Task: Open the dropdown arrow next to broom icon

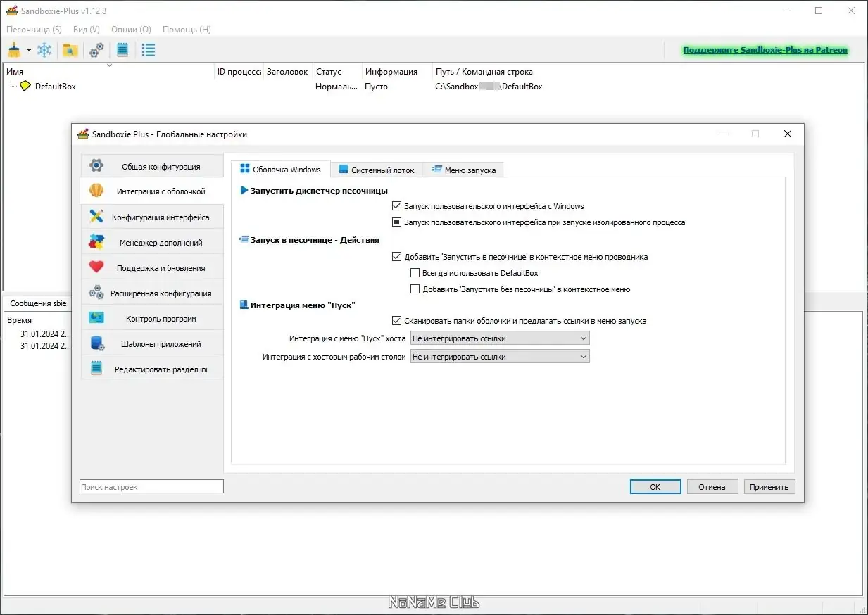Action: click(29, 50)
